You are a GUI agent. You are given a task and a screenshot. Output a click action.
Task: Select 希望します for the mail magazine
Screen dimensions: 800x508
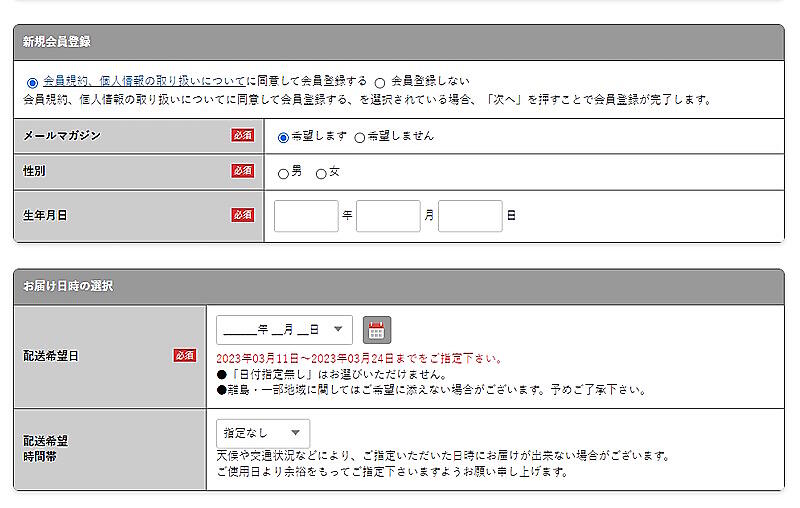[283, 137]
